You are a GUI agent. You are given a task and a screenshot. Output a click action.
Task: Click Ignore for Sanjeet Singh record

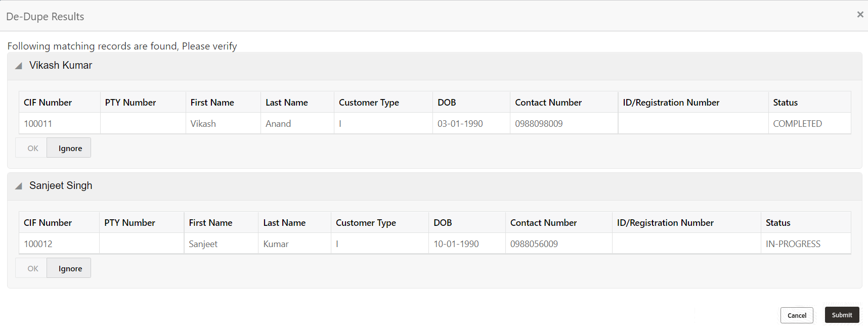(x=69, y=268)
